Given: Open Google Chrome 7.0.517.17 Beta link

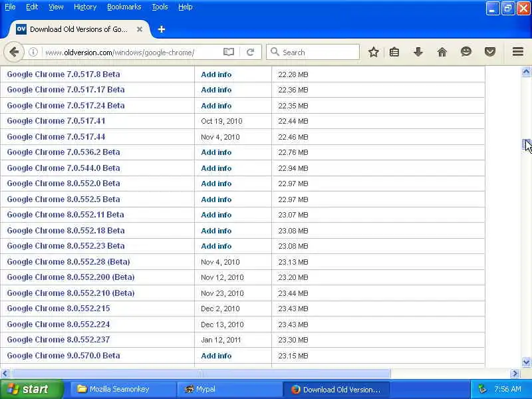Looking at the screenshot, I should [x=66, y=90].
